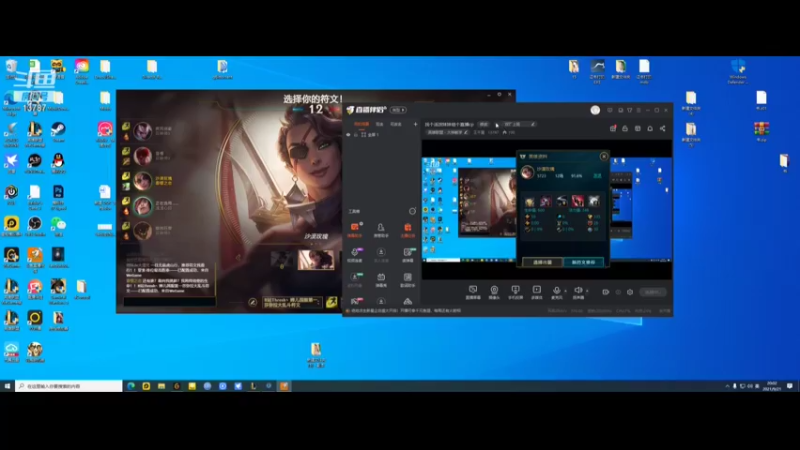
Task: Expand the speaker options arrow
Action: click(x=587, y=291)
